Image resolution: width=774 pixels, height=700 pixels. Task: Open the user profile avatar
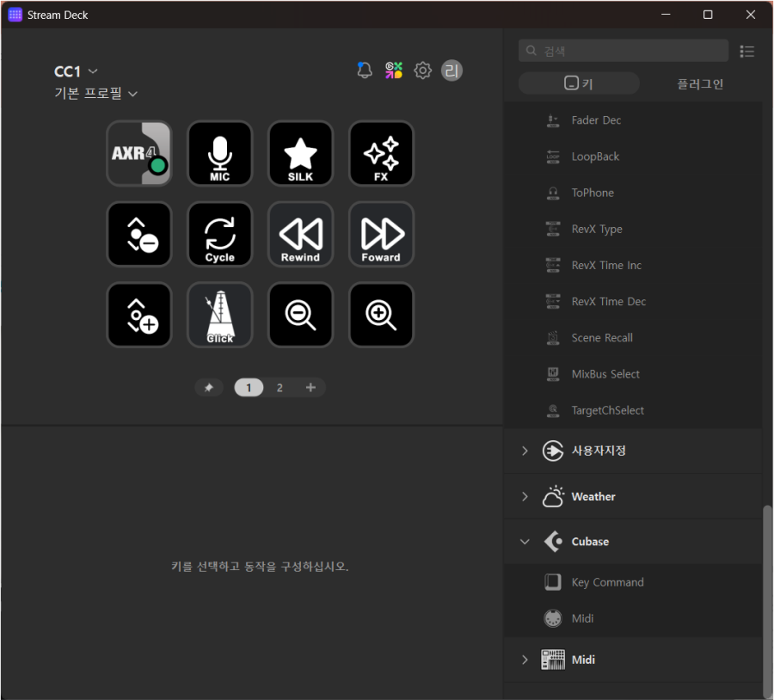coord(451,71)
